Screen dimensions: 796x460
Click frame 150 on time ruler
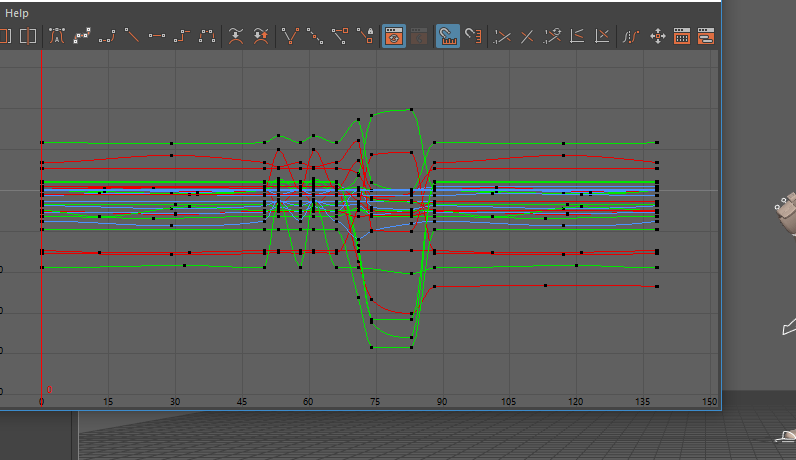709,402
